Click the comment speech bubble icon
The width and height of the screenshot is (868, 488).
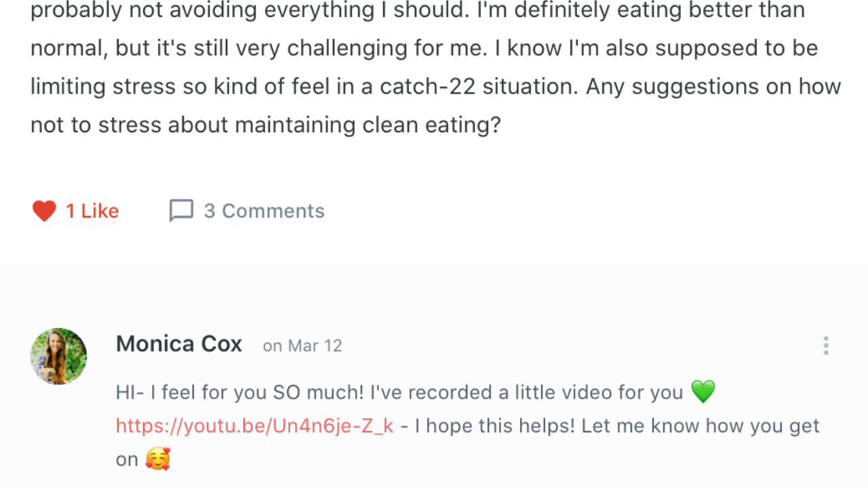coord(181,211)
